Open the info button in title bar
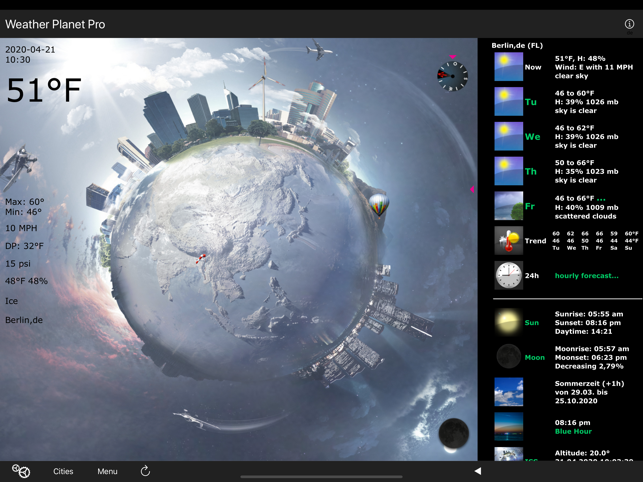The image size is (643, 482). (629, 24)
